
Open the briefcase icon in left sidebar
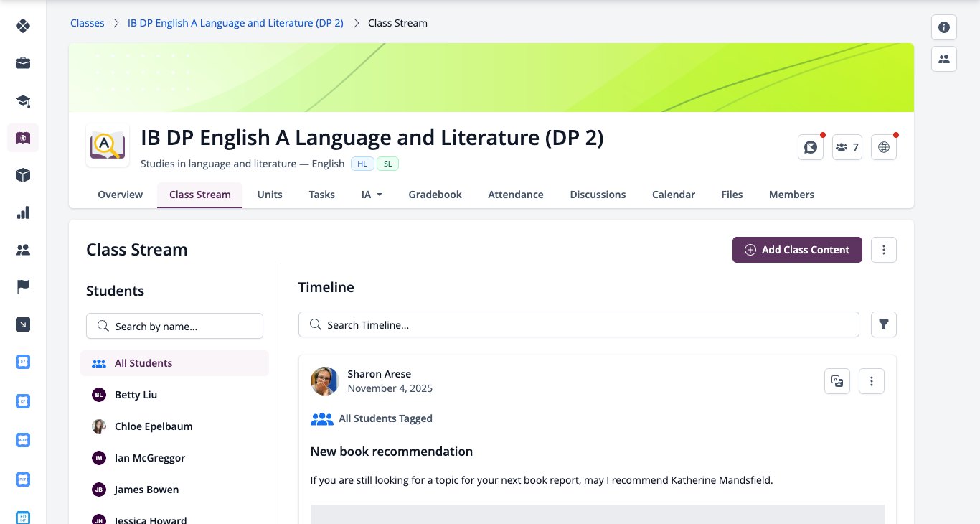[23, 63]
